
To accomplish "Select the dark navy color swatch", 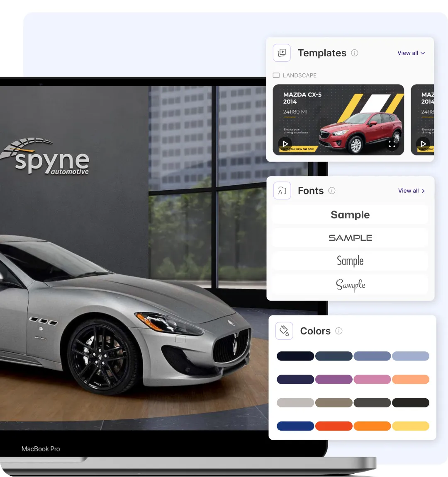I will pos(295,356).
